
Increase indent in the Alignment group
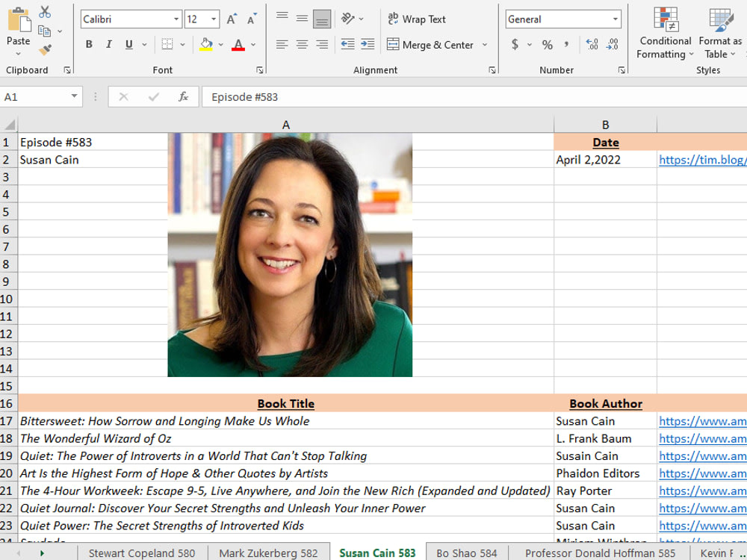pyautogui.click(x=368, y=45)
